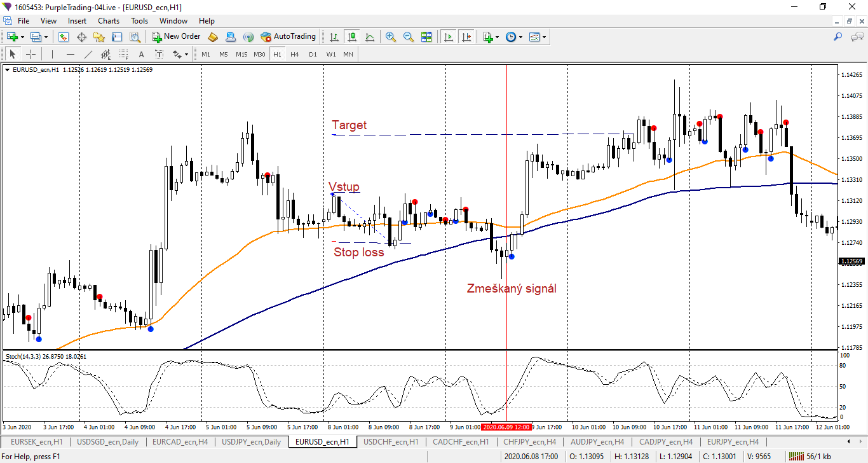Tile chart windows icon

[x=426, y=37]
